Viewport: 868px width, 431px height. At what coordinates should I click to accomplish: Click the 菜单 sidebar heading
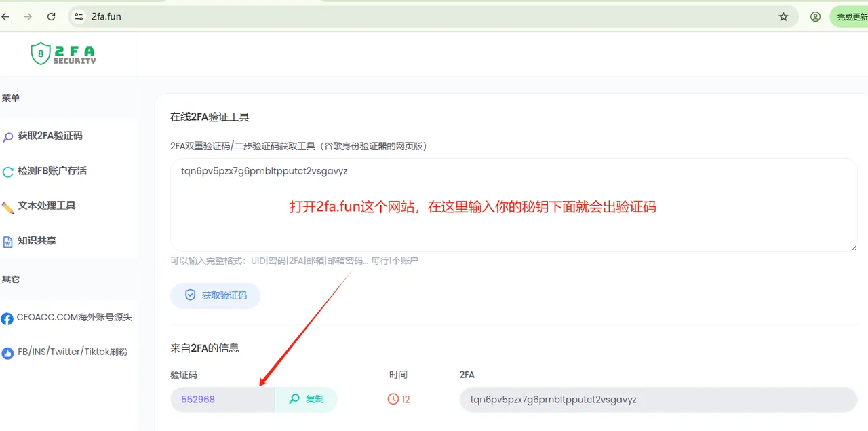[11, 98]
